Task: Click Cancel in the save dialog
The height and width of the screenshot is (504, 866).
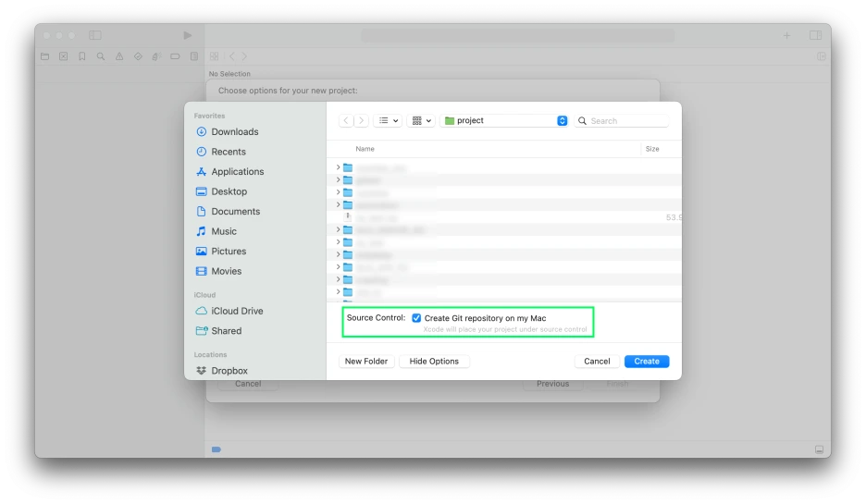Action: click(597, 361)
